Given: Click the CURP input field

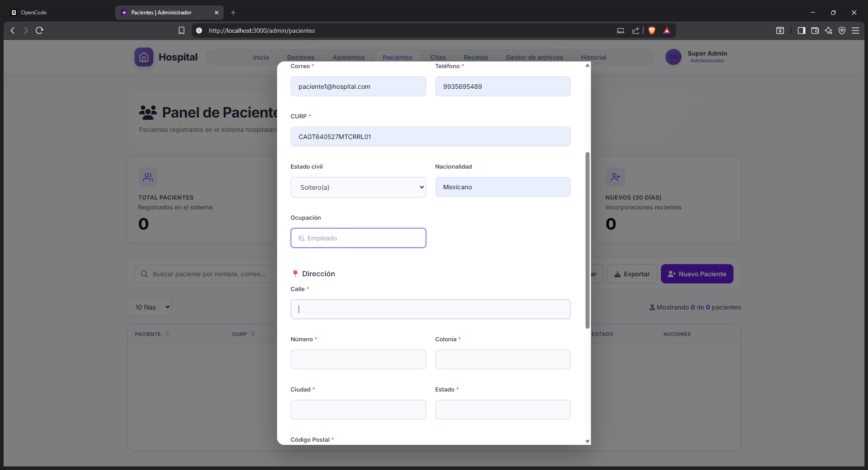Looking at the screenshot, I should (430, 137).
